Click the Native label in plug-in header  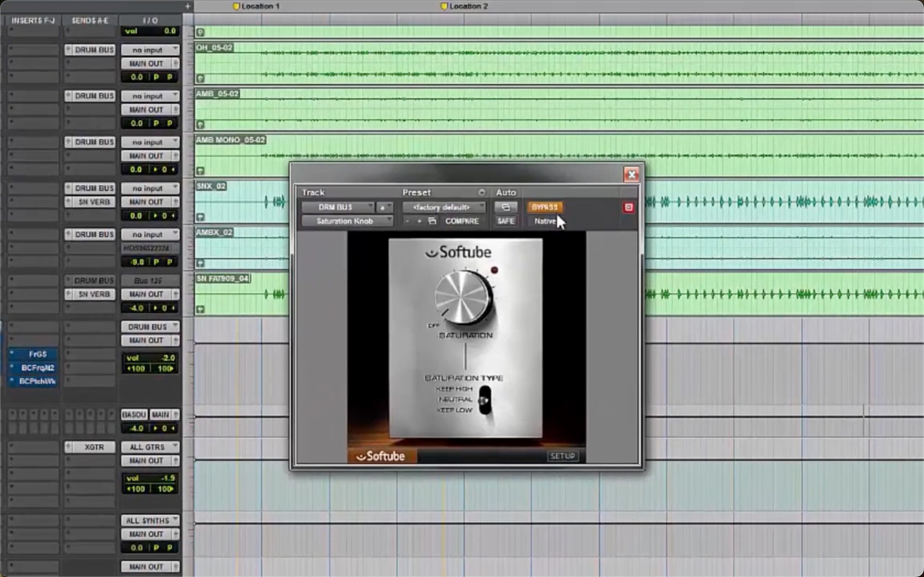545,221
